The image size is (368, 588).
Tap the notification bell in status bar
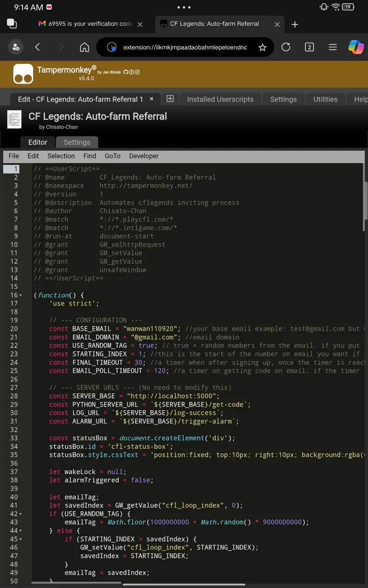(x=324, y=7)
